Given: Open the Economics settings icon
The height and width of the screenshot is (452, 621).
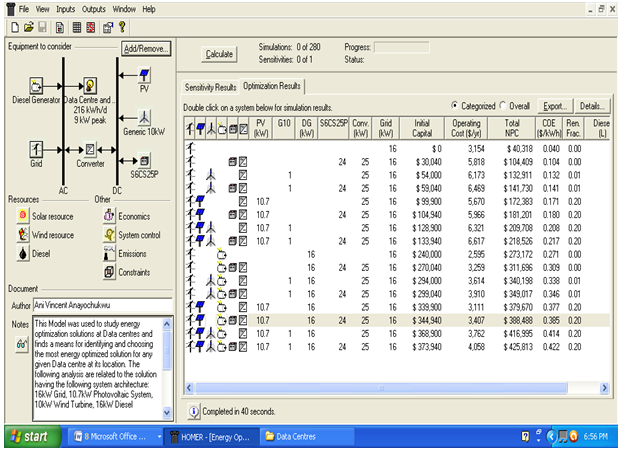Looking at the screenshot, I should pos(110,215).
